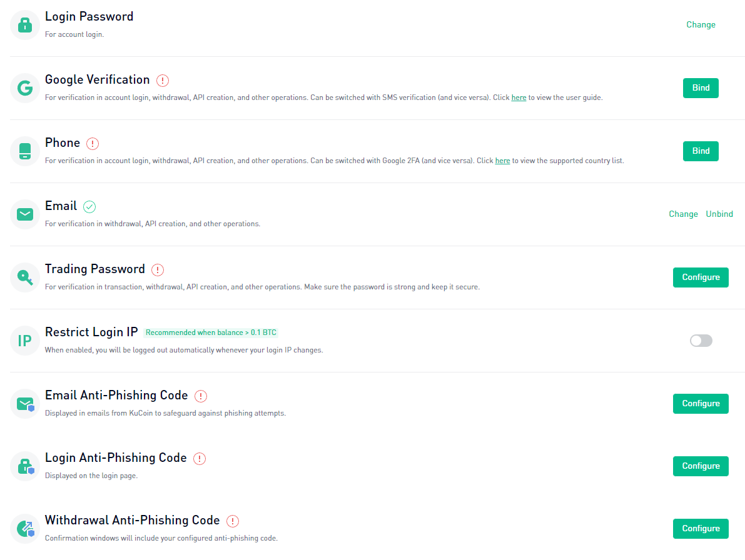Click the Trading Password key icon
The width and height of the screenshot is (745, 560).
[24, 277]
